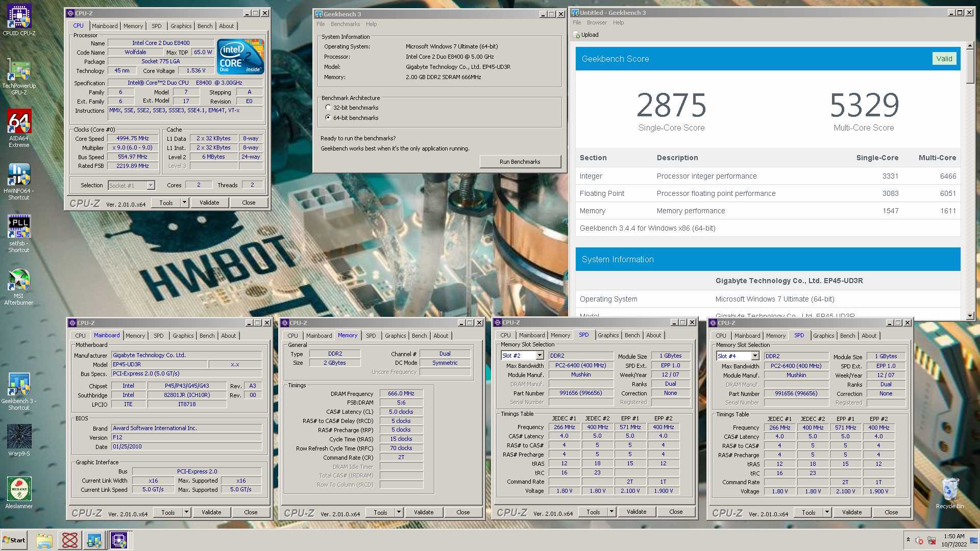
Task: Launch AIDA64 Extreme from desktop
Action: [x=19, y=128]
